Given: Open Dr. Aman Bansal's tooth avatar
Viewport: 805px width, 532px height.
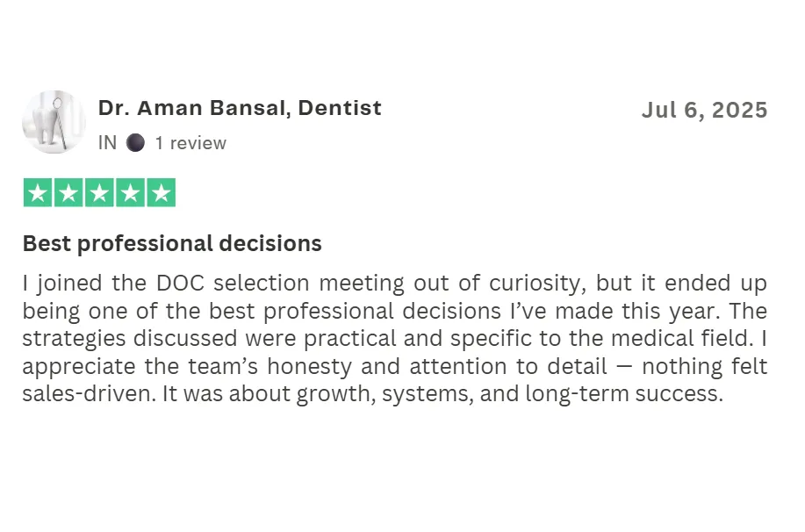Looking at the screenshot, I should pos(54,123).
